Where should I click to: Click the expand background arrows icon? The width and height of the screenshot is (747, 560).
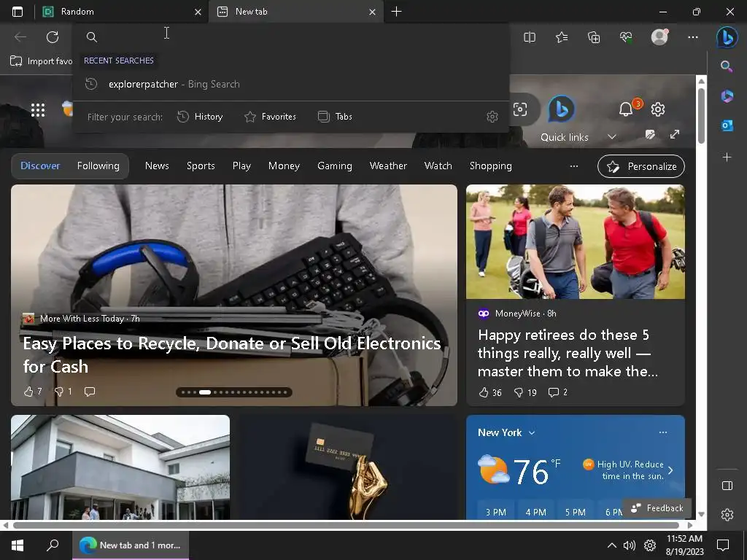(x=675, y=134)
